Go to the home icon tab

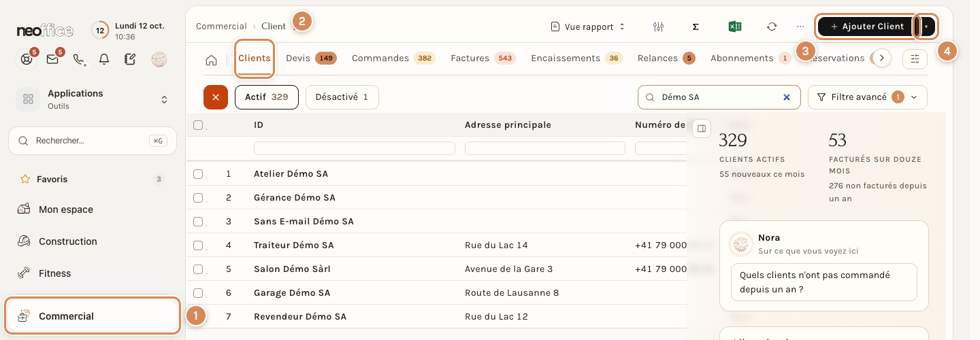(x=211, y=60)
